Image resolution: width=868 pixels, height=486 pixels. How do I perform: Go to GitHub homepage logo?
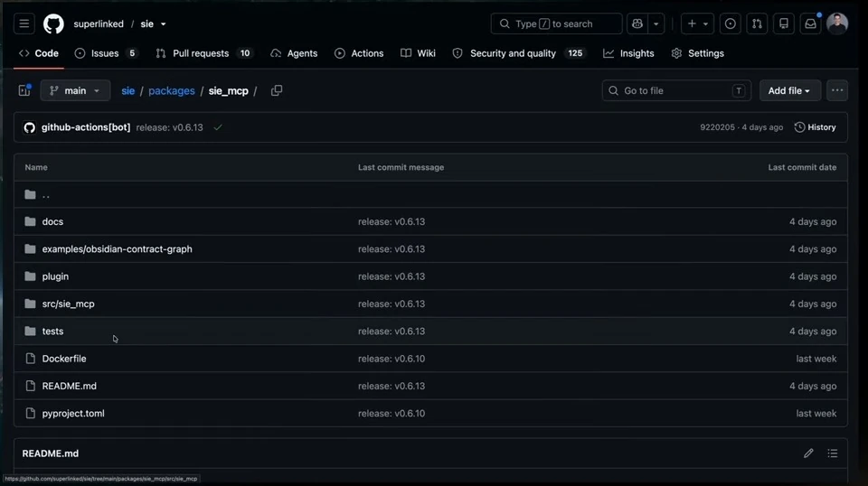(x=53, y=23)
